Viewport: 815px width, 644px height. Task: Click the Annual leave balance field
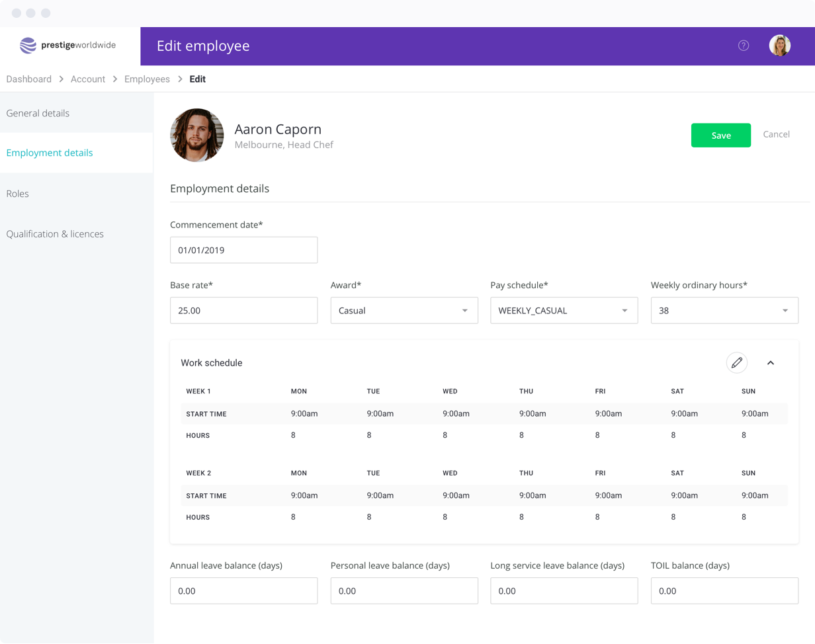click(x=243, y=590)
